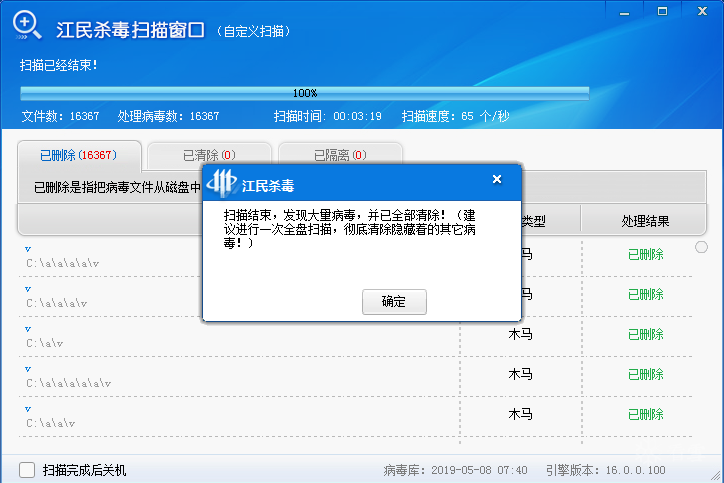Viewport: 724px width, 483px height.
Task: Select row with path C:\a\a\a\a\a\v
Action: click(x=355, y=376)
